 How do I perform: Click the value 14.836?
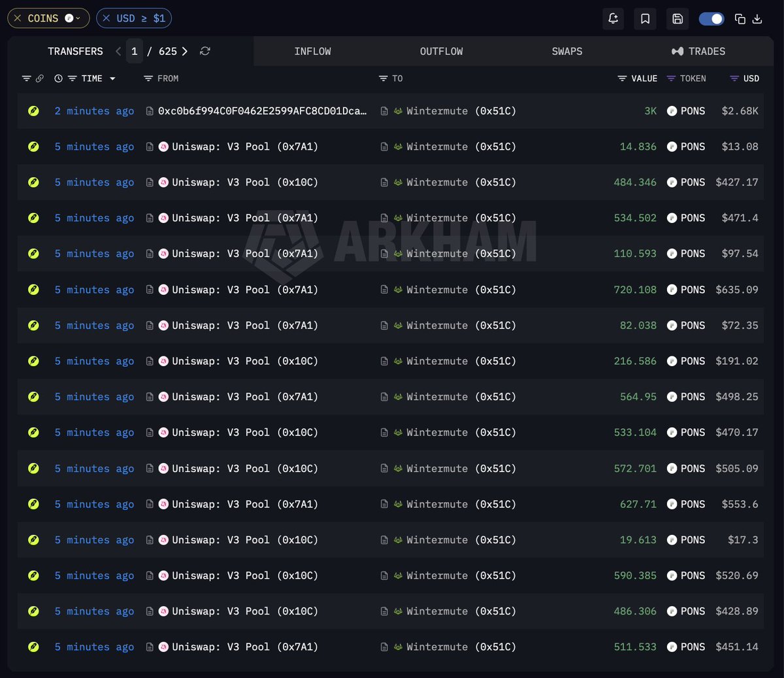(x=638, y=146)
